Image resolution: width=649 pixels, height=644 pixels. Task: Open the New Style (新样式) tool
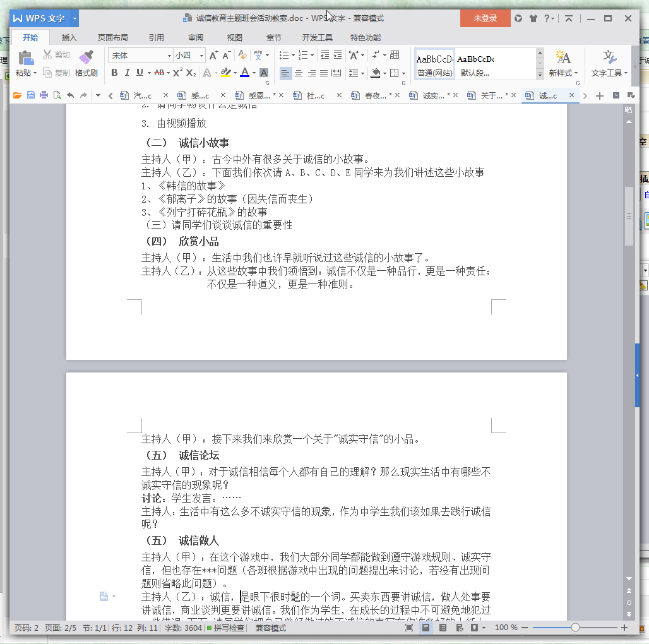pyautogui.click(x=563, y=64)
